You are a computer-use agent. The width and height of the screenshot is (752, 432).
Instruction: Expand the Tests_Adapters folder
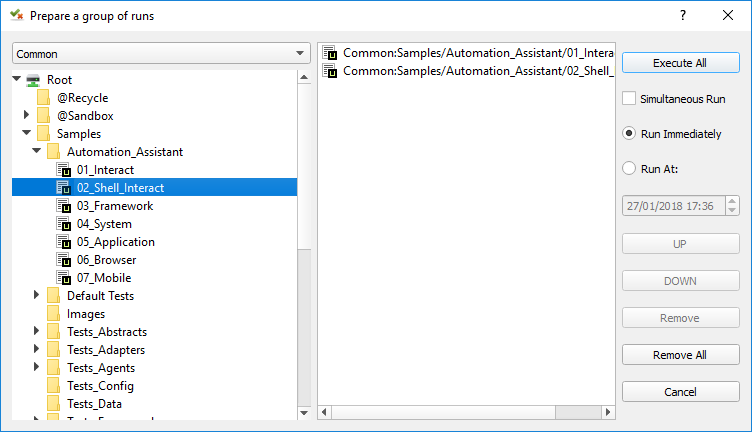[x=36, y=349]
